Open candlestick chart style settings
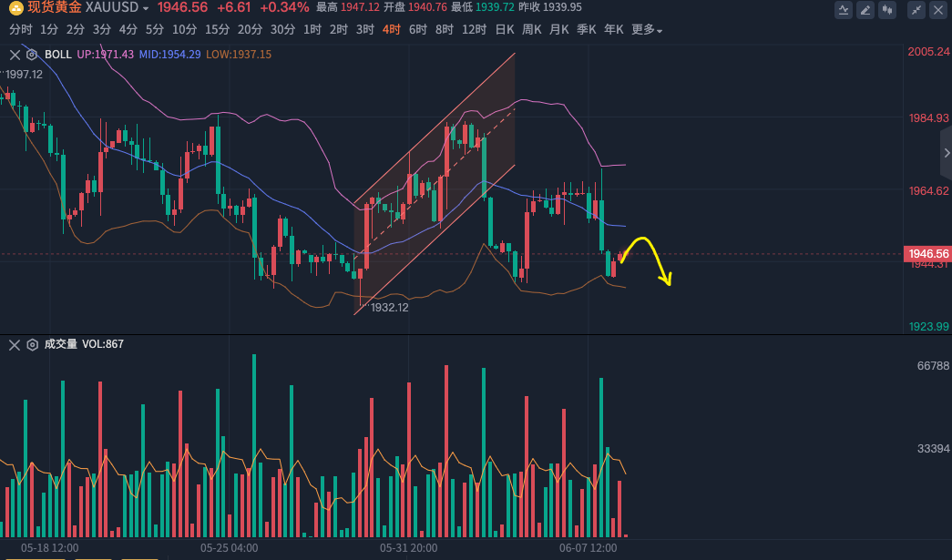Screen dimensions: 952x560 pyautogui.click(x=886, y=10)
